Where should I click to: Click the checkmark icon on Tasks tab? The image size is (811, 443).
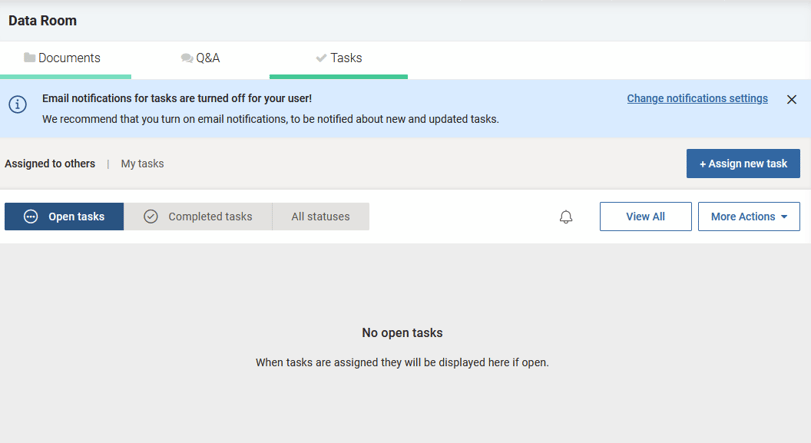pos(321,58)
